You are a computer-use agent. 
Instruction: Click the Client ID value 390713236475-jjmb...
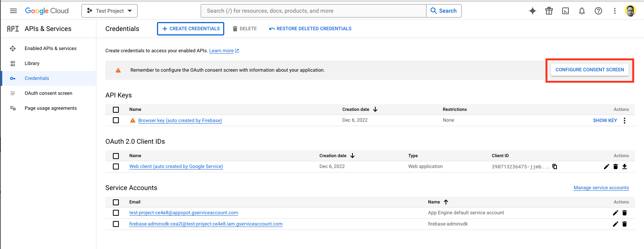click(x=521, y=167)
